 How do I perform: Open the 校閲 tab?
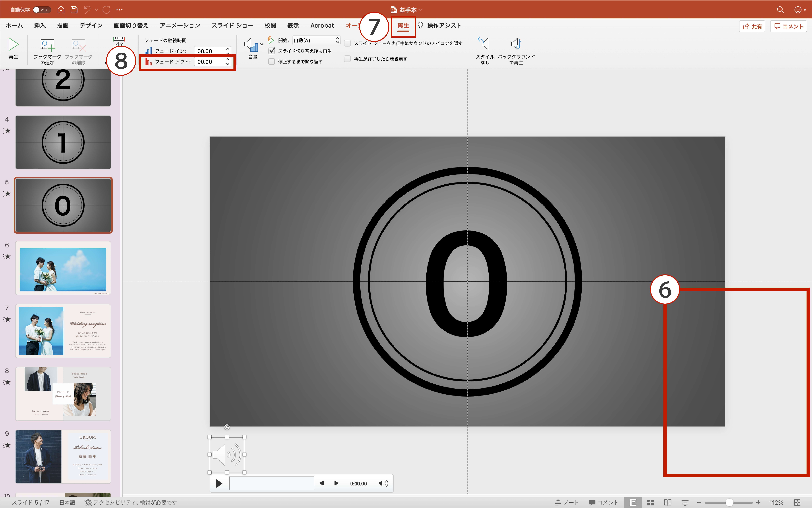pos(270,26)
